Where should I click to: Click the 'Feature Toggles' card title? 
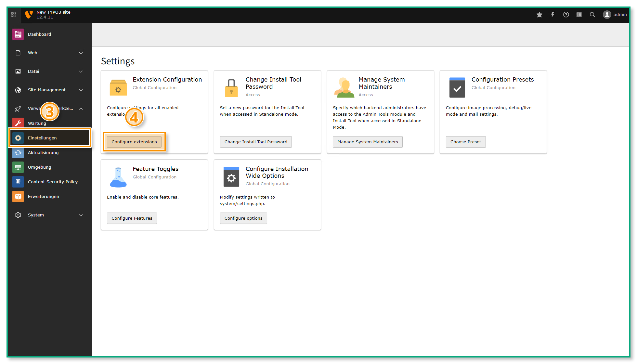[155, 169]
